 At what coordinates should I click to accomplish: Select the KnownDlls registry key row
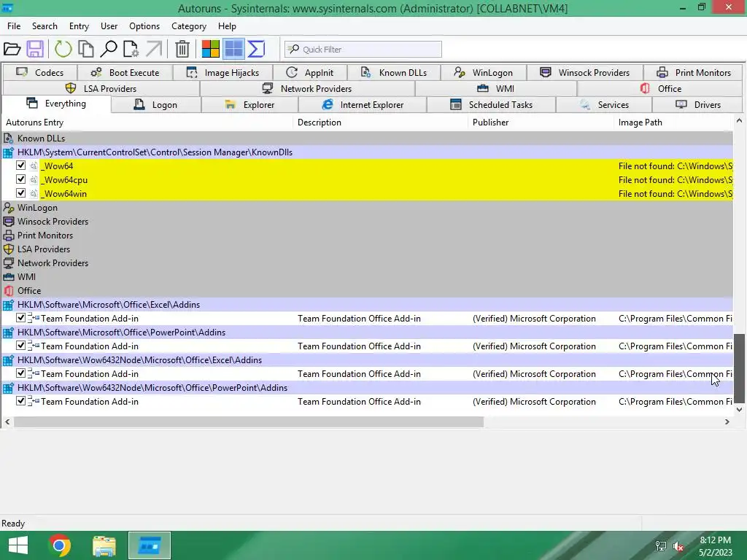[367, 152]
